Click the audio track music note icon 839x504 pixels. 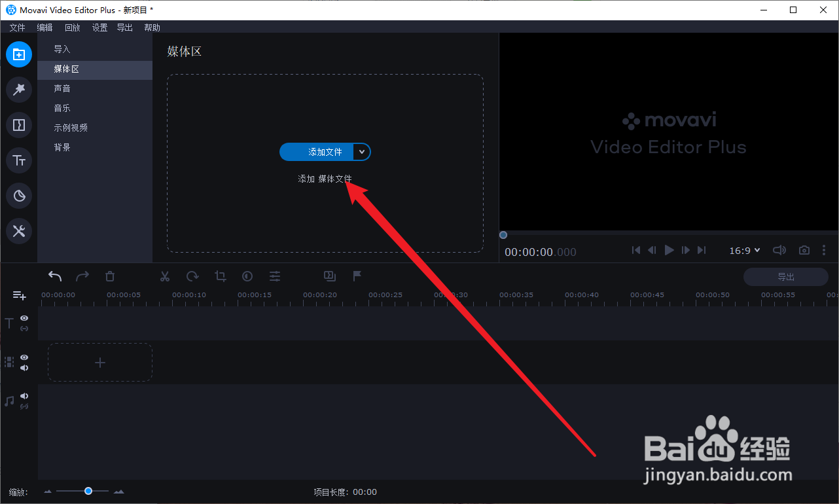[9, 401]
